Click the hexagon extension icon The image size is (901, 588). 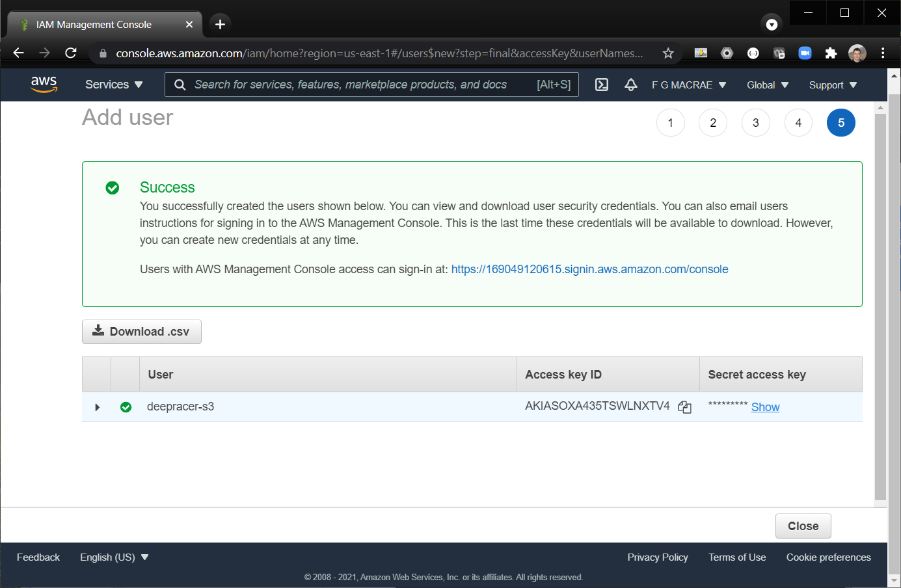coord(727,53)
